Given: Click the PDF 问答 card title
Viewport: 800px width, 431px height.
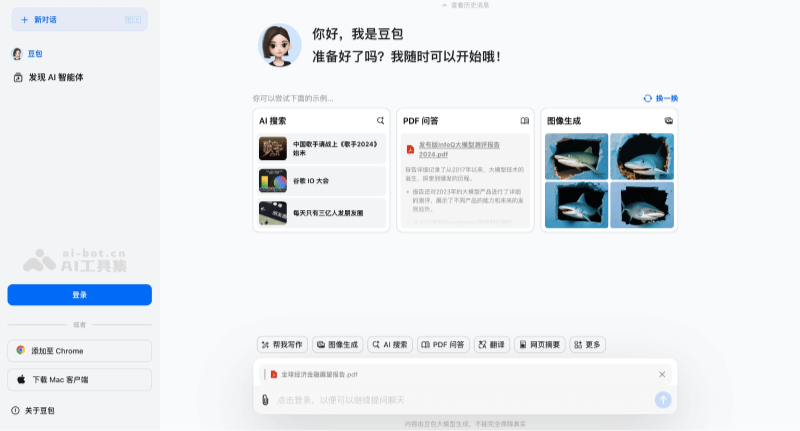Looking at the screenshot, I should coord(420,121).
